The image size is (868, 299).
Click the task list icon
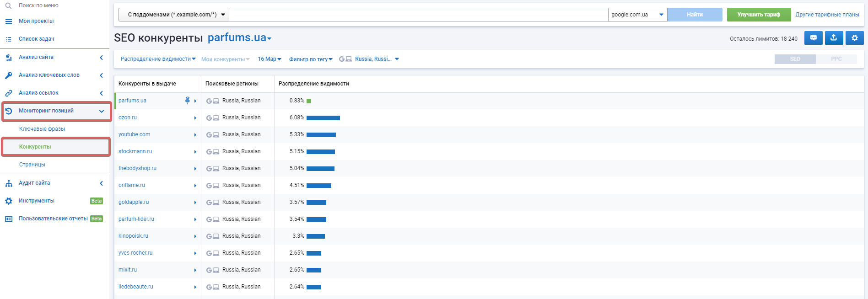9,39
